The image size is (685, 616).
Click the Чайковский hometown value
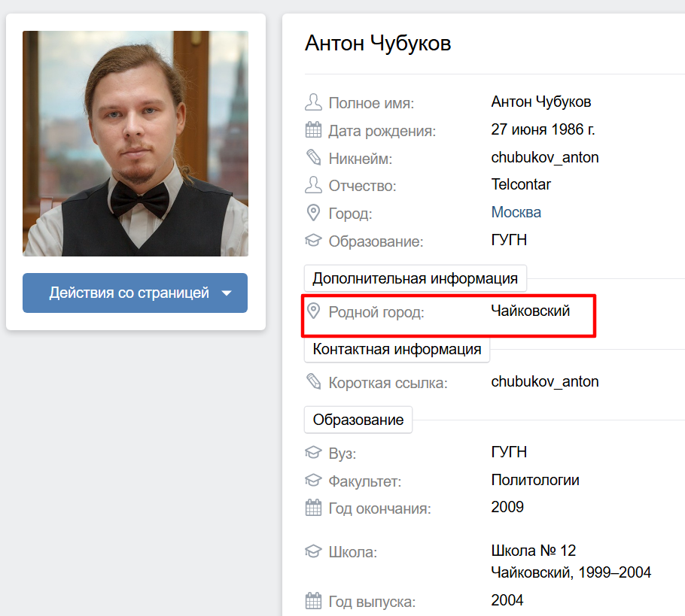[531, 311]
